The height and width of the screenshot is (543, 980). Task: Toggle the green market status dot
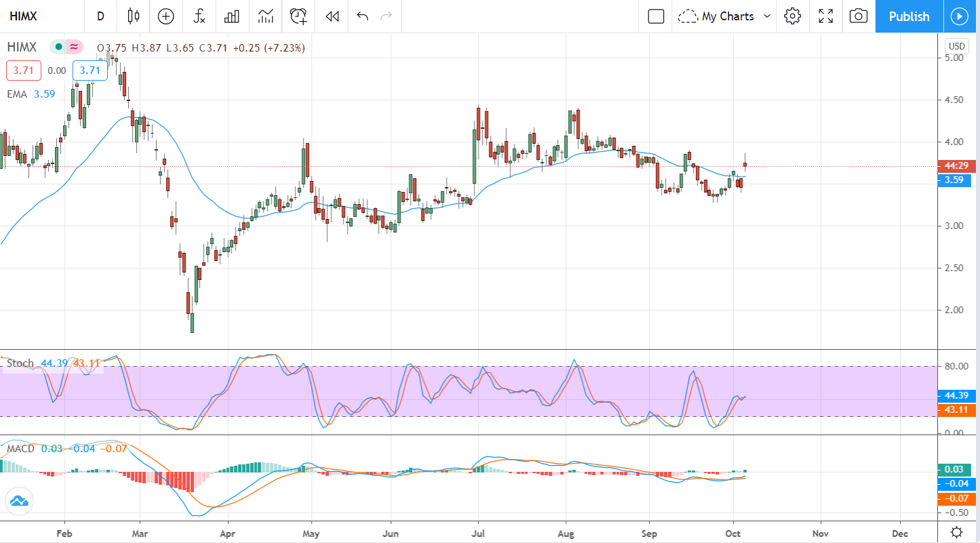[59, 47]
